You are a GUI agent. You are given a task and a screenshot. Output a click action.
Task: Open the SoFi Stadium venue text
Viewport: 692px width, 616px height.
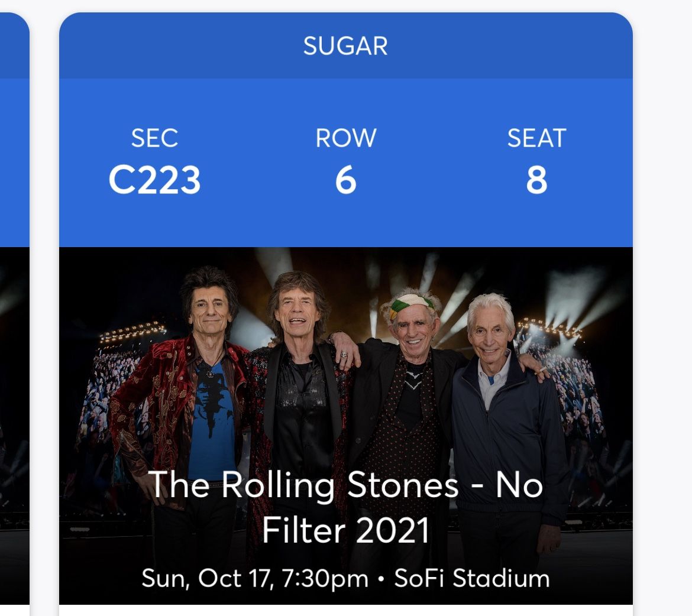pos(472,578)
